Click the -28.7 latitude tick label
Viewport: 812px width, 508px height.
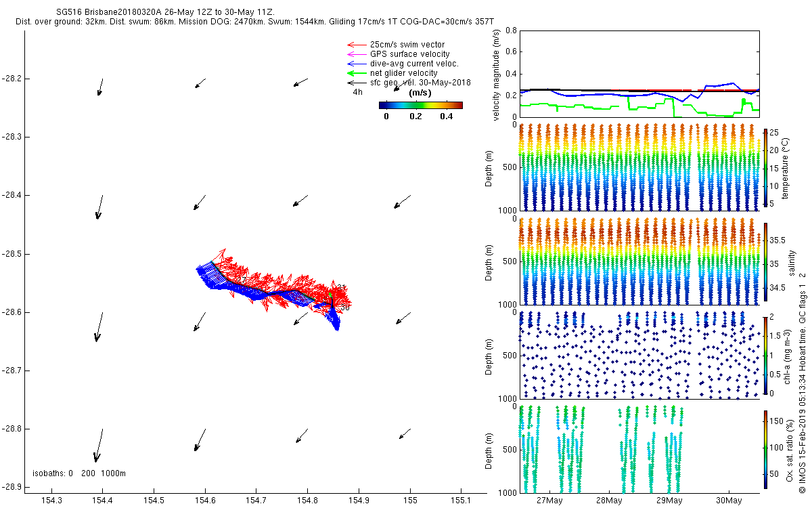(12, 371)
